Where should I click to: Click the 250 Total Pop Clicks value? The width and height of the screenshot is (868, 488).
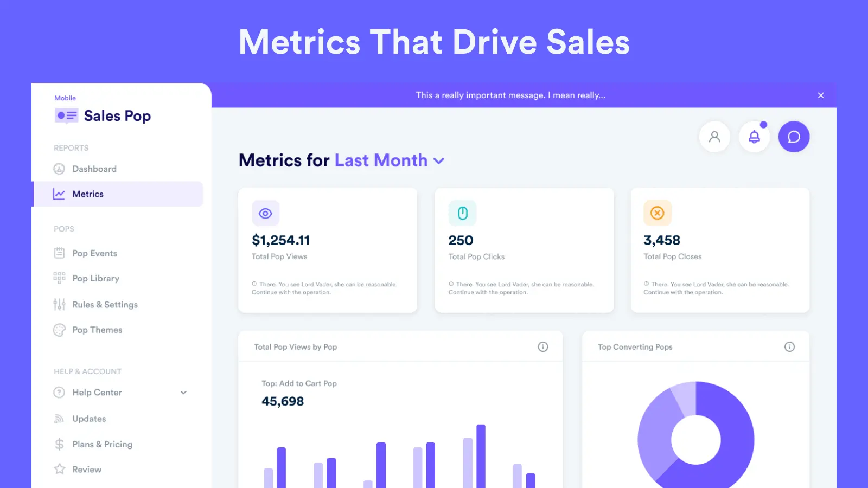click(461, 240)
